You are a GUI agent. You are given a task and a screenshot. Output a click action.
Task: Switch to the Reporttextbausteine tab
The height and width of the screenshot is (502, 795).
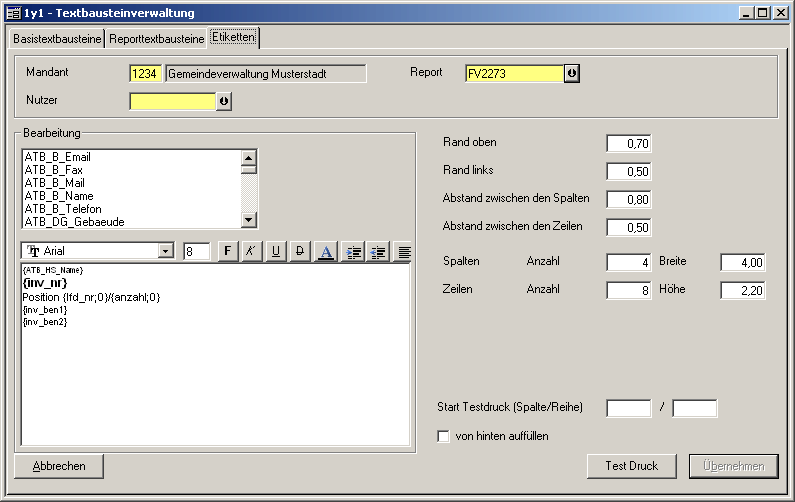[156, 39]
